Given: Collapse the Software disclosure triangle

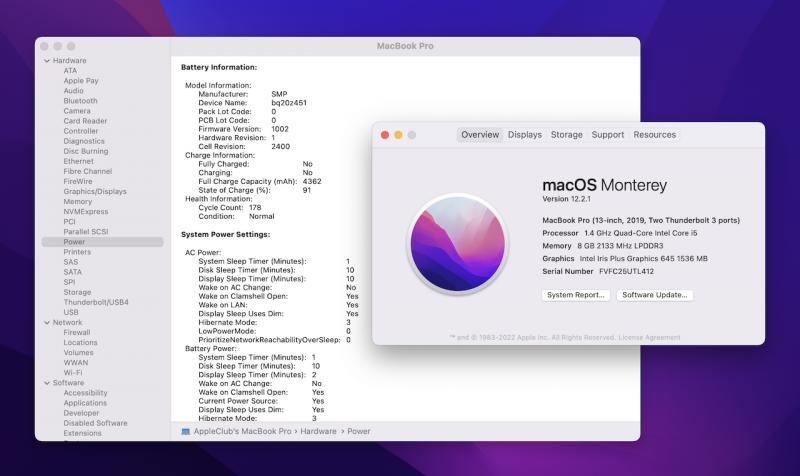Looking at the screenshot, I should coord(46,383).
